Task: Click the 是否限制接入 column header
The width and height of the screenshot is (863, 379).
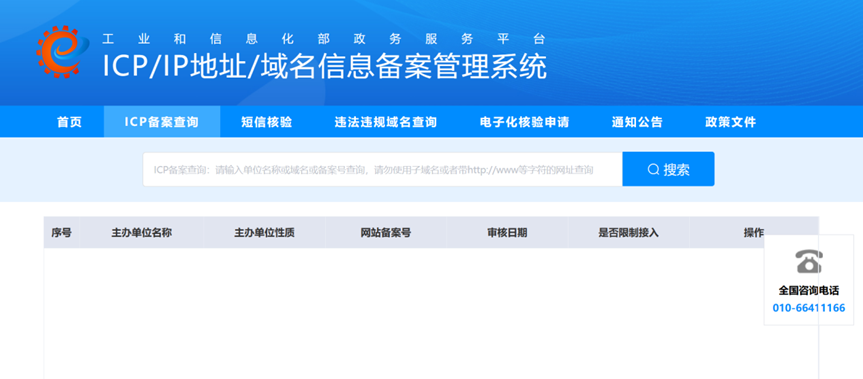Action: pyautogui.click(x=629, y=233)
